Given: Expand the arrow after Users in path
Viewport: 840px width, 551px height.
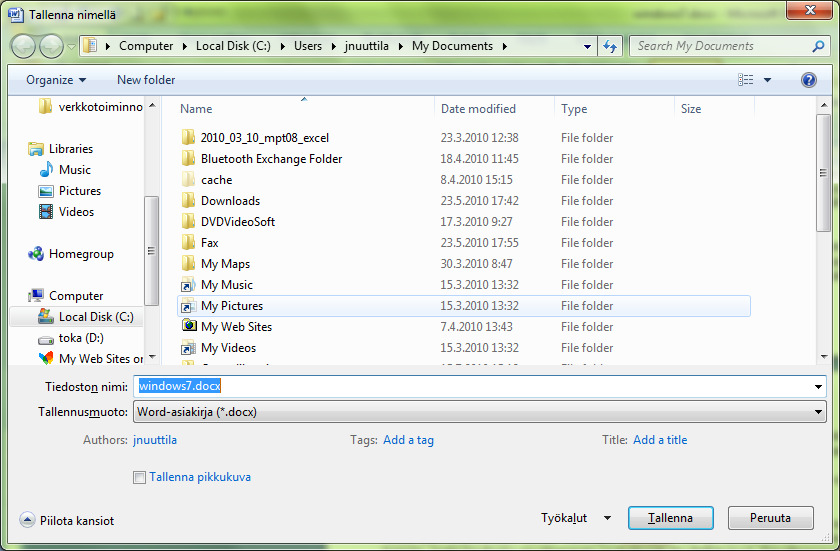Looking at the screenshot, I should tap(333, 47).
